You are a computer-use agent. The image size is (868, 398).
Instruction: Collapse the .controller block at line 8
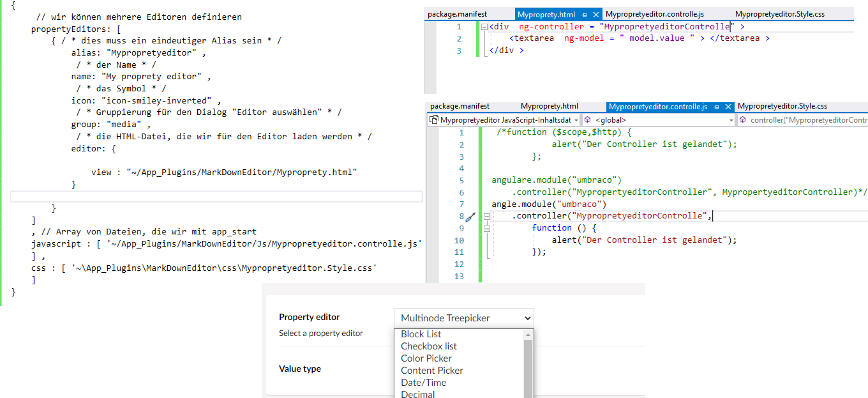point(486,217)
